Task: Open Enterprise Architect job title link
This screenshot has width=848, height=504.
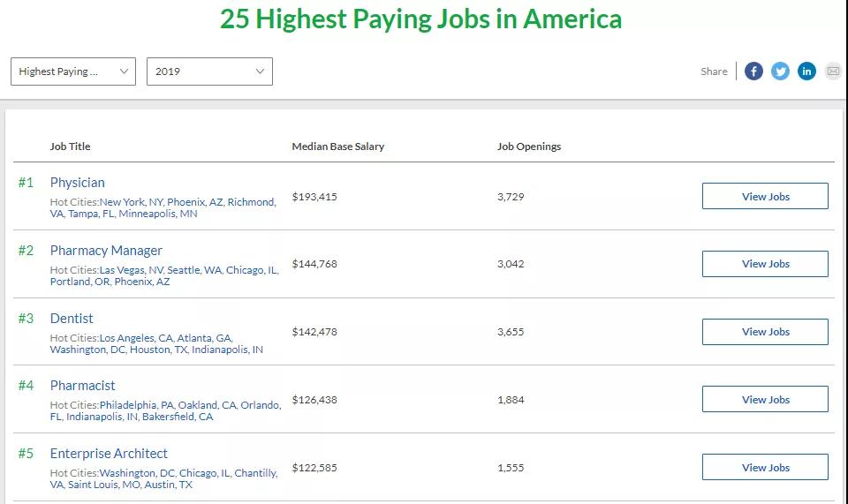Action: coord(109,454)
